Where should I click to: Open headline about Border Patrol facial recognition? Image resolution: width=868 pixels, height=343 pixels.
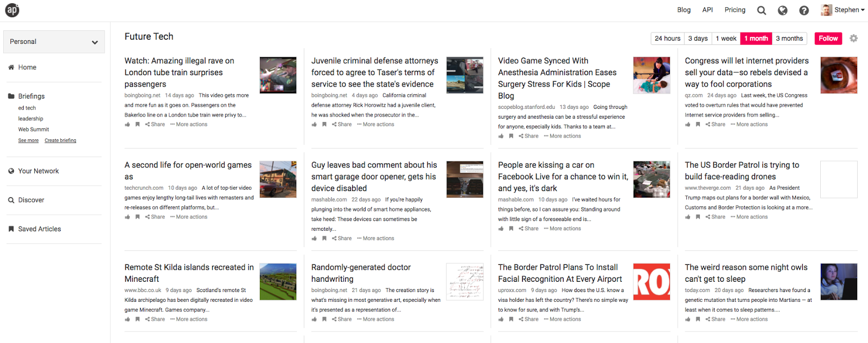560,273
